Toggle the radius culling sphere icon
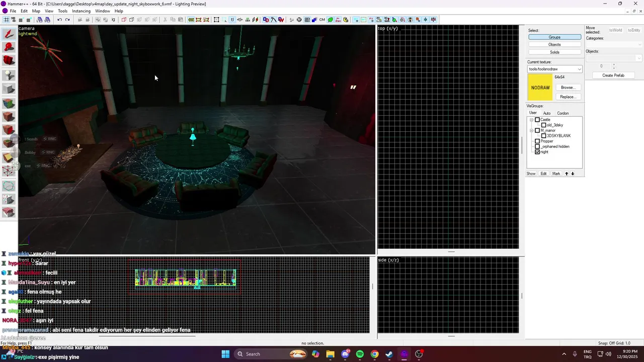 (299, 20)
